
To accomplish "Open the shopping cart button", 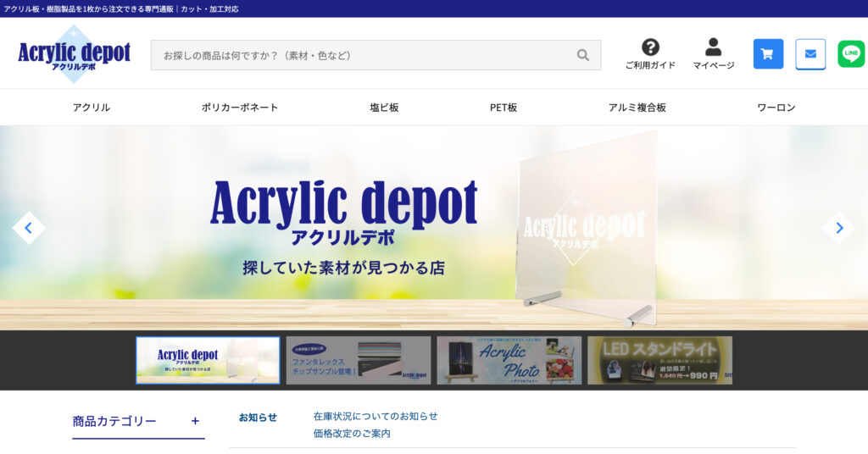I will 768,53.
